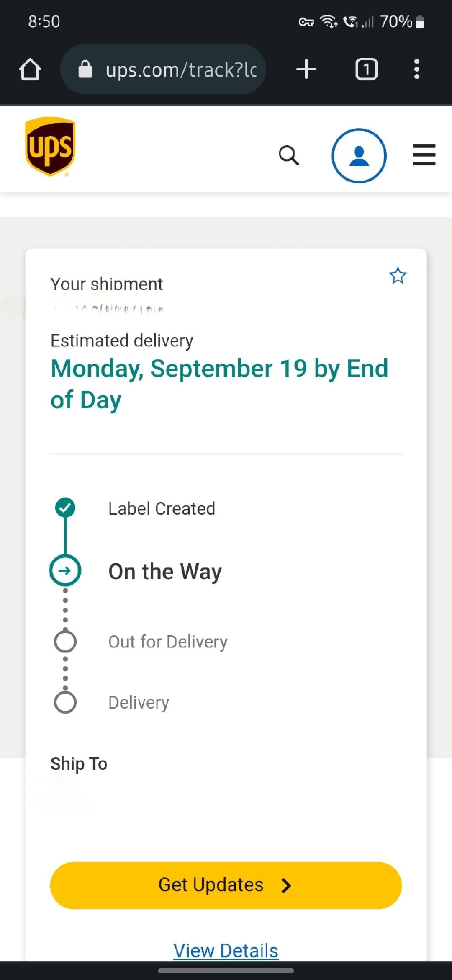The image size is (452, 980).
Task: Open the View Details link
Action: pyautogui.click(x=226, y=950)
